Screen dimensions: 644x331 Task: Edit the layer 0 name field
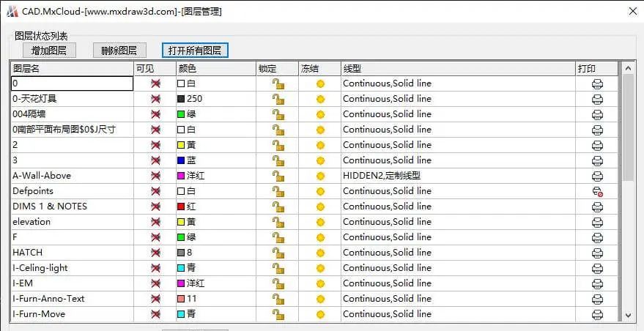click(72, 83)
